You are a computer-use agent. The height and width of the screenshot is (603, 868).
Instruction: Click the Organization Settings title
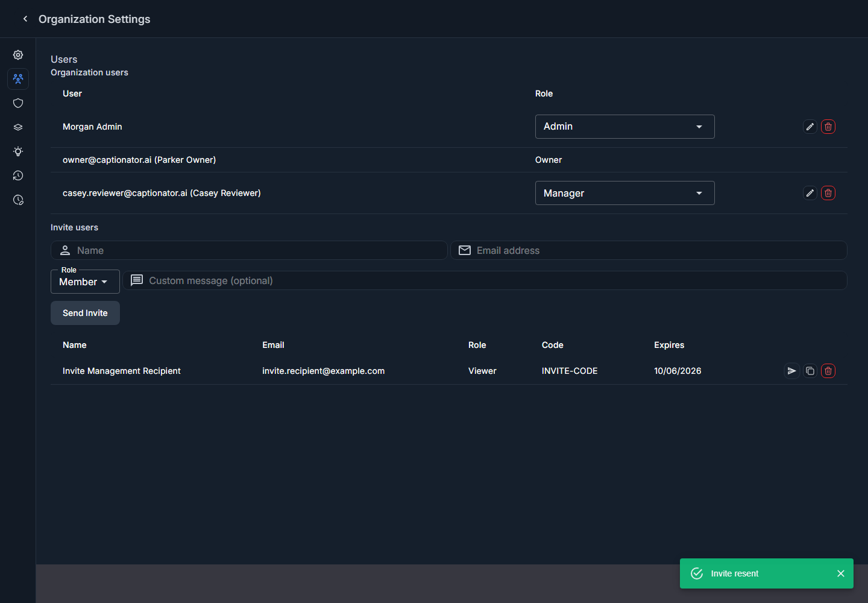coord(95,19)
